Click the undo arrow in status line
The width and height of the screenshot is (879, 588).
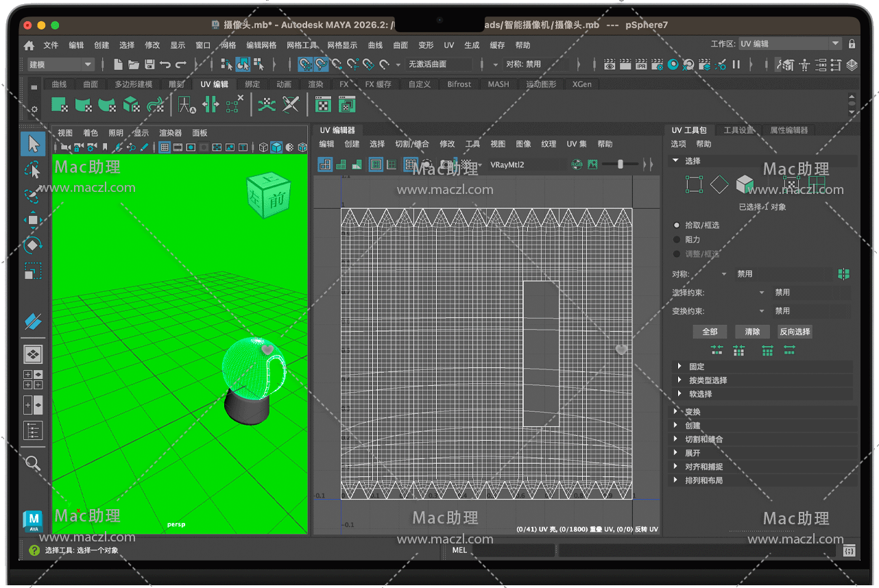click(165, 64)
